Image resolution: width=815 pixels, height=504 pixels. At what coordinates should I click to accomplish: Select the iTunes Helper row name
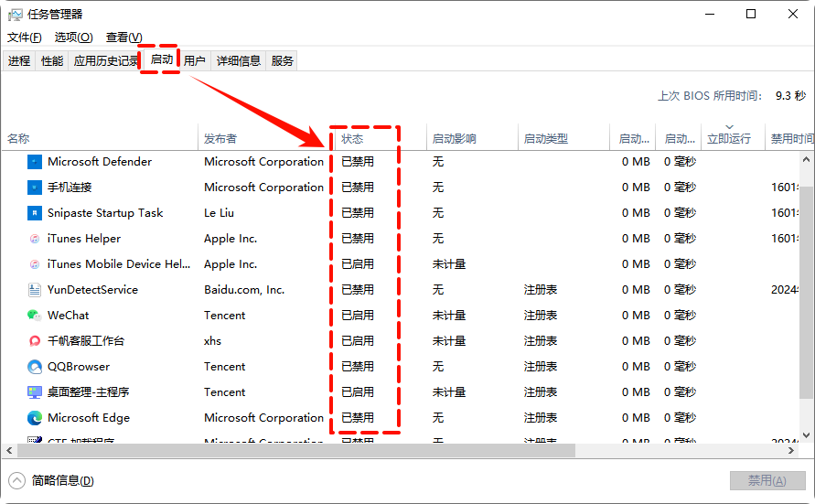coord(83,239)
